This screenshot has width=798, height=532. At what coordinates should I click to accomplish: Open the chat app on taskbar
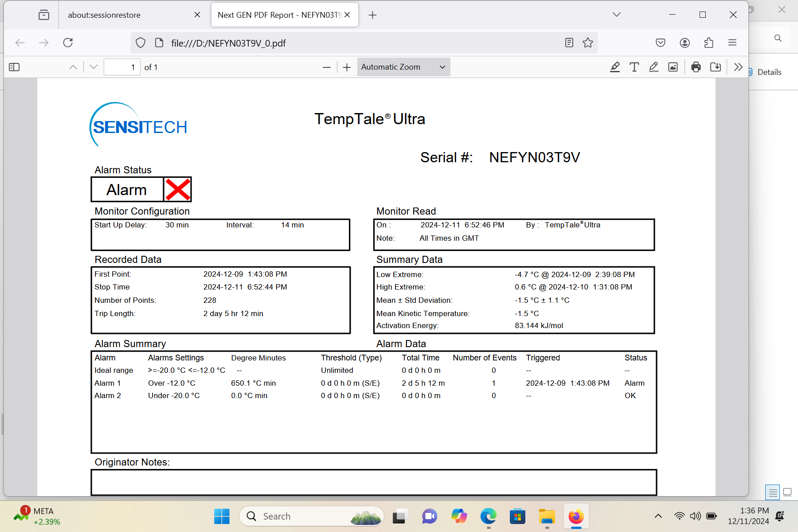click(x=429, y=516)
